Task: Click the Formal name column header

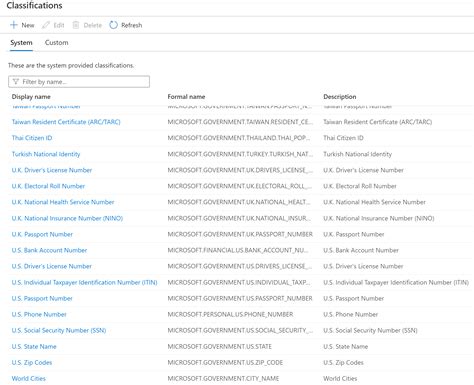Action: [x=186, y=97]
